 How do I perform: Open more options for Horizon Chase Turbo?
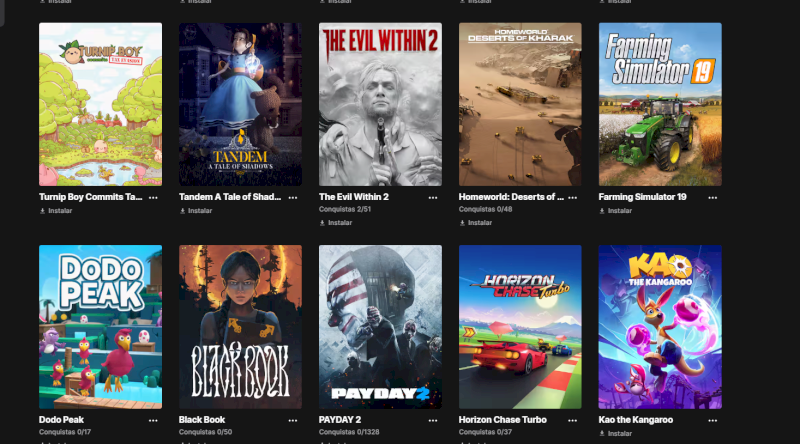click(572, 421)
